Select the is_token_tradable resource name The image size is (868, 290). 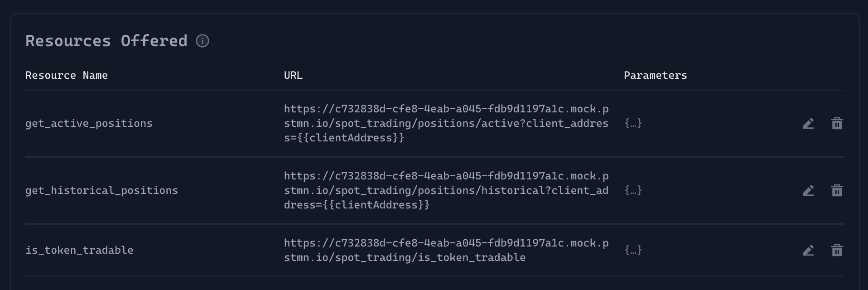[x=79, y=250]
